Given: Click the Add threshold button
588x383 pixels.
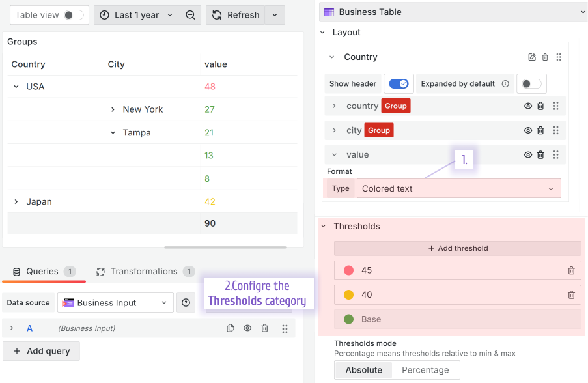Looking at the screenshot, I should pos(457,248).
